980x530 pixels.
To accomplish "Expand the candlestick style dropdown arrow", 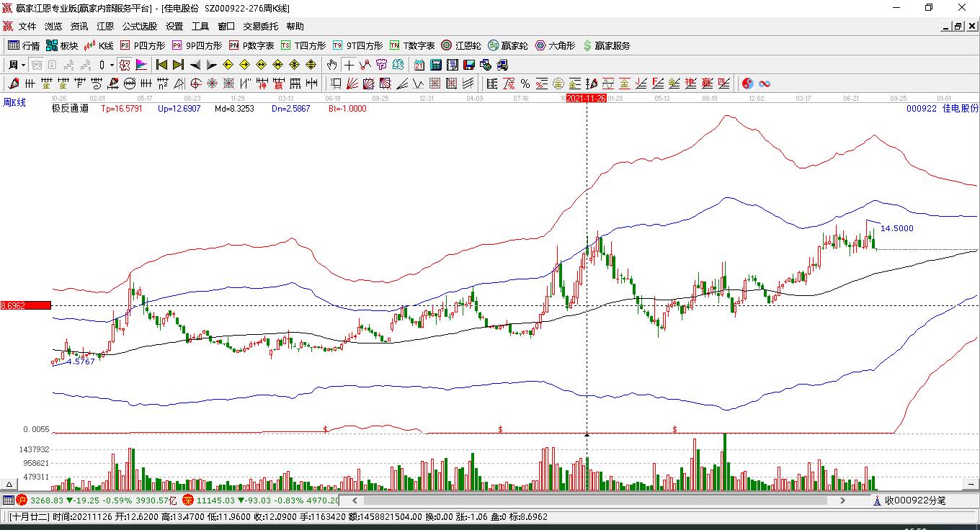I will [x=112, y=65].
